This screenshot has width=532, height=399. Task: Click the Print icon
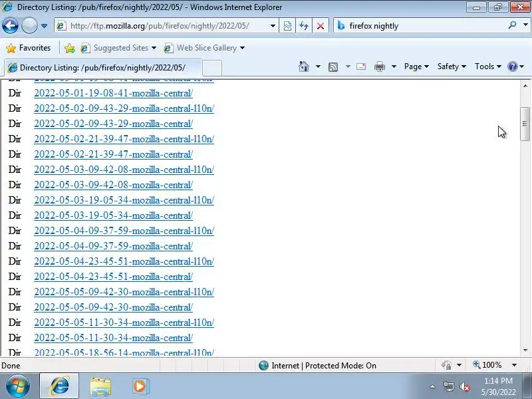pos(379,66)
